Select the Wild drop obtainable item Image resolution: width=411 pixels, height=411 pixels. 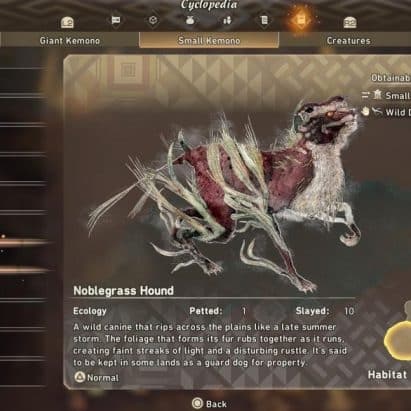387,112
